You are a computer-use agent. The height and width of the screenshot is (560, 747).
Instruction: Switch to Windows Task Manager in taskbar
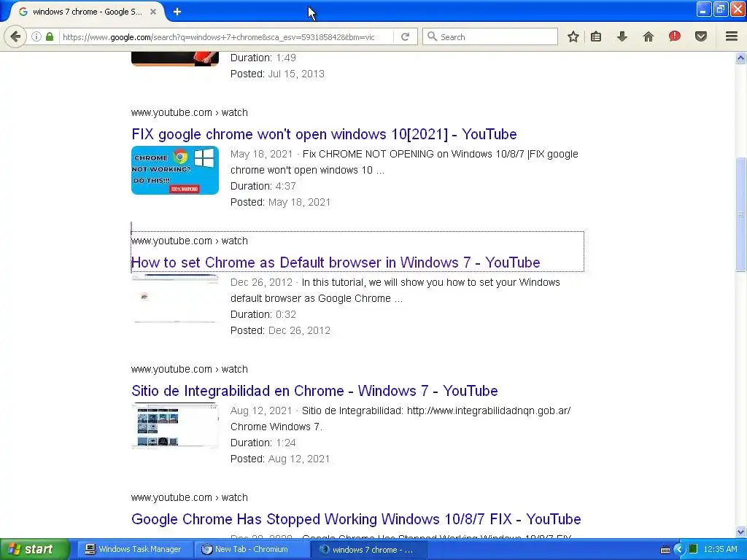[x=133, y=550]
